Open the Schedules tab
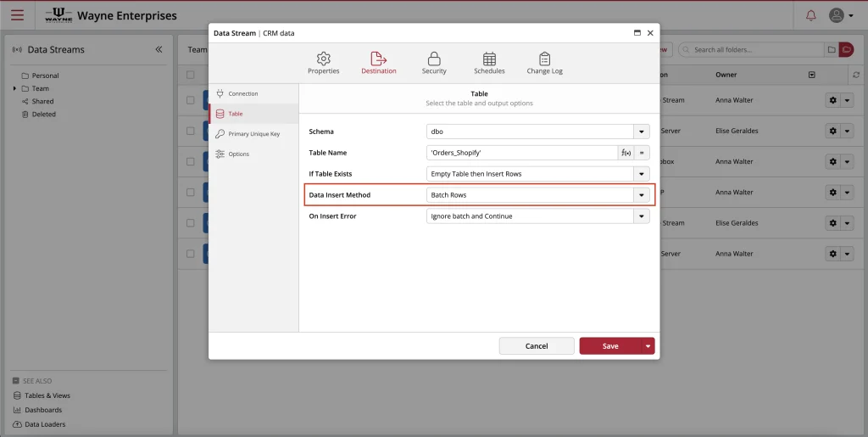This screenshot has width=868, height=437. click(489, 63)
